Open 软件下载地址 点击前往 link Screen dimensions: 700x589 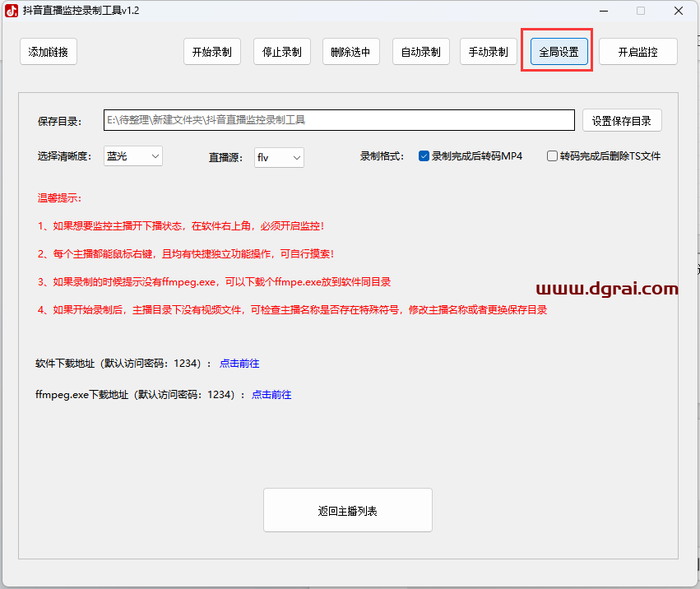click(239, 364)
